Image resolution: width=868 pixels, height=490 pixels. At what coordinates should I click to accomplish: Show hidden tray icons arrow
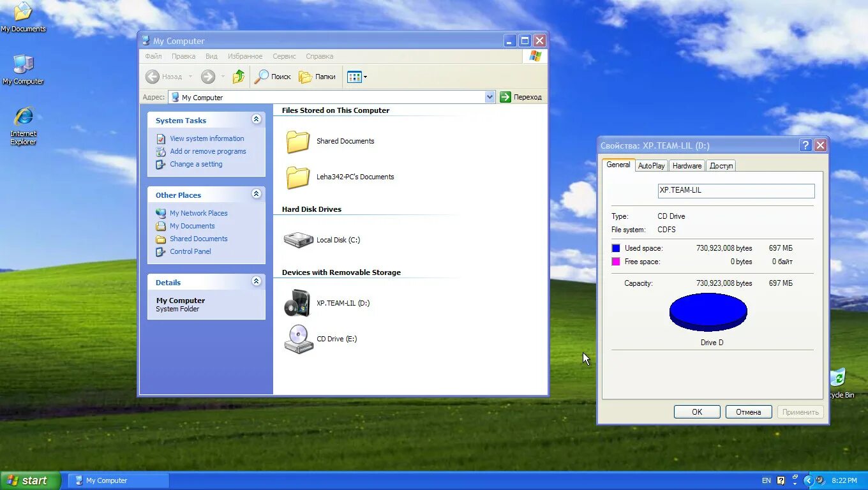(808, 480)
